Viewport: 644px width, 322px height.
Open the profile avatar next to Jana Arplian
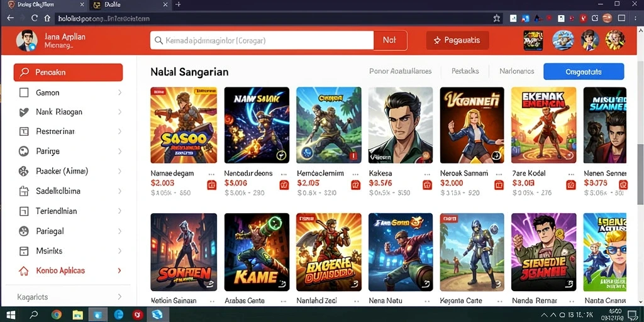(26, 41)
